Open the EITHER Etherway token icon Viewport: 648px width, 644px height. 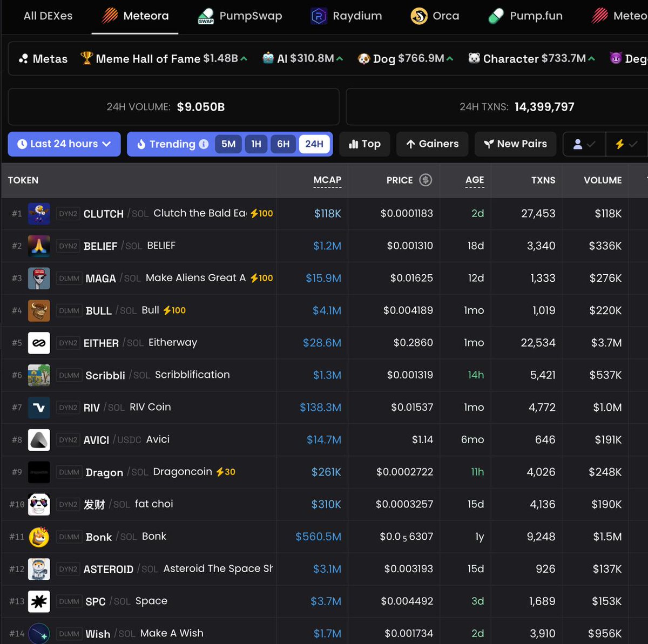point(39,343)
